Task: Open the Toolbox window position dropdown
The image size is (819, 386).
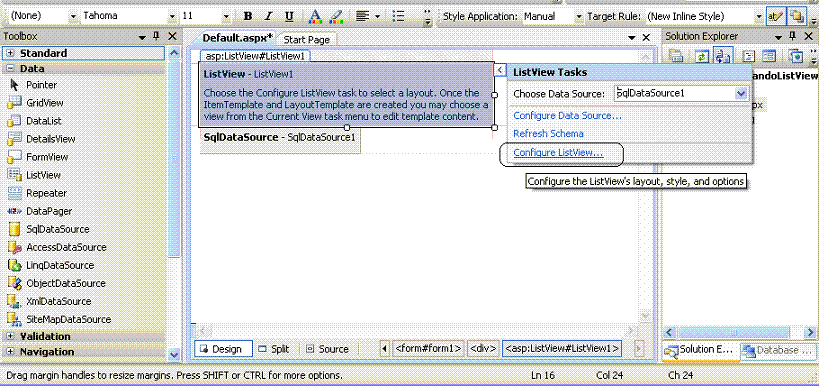Action: (x=142, y=37)
